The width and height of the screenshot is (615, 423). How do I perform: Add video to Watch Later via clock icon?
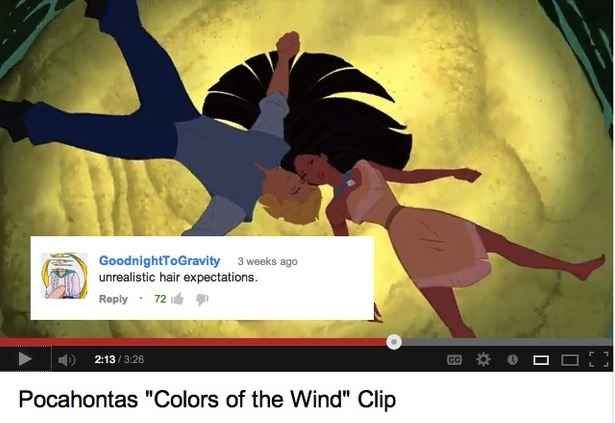pos(513,359)
